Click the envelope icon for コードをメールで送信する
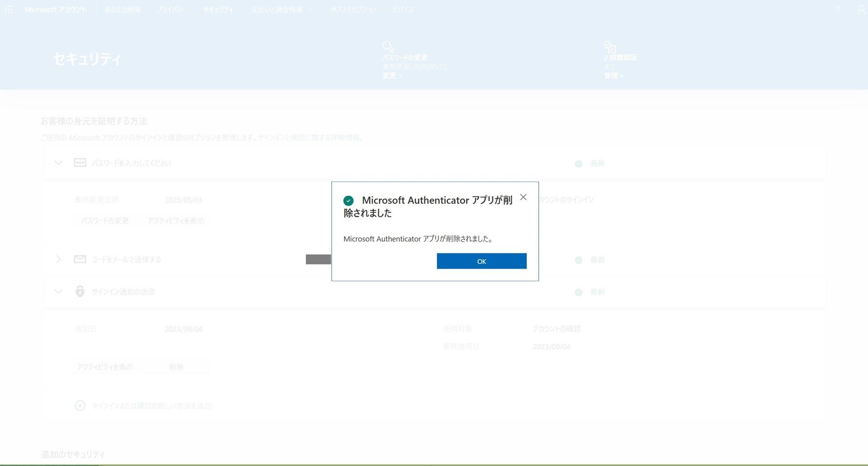The width and height of the screenshot is (868, 466). pos(79,259)
